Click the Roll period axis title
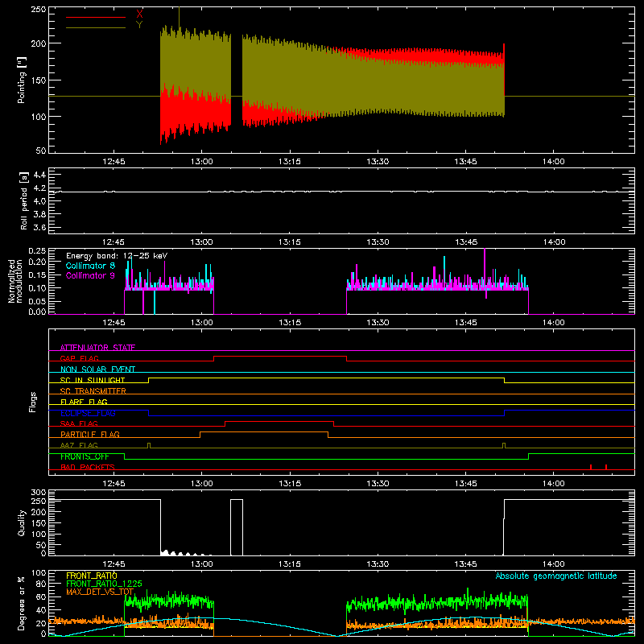Screen dimensions: 644x644 click(x=24, y=200)
